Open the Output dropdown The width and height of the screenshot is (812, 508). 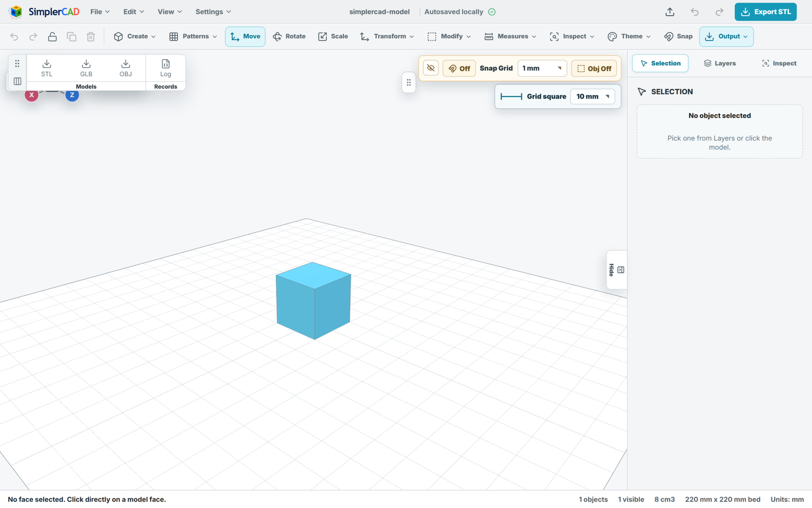coord(726,37)
